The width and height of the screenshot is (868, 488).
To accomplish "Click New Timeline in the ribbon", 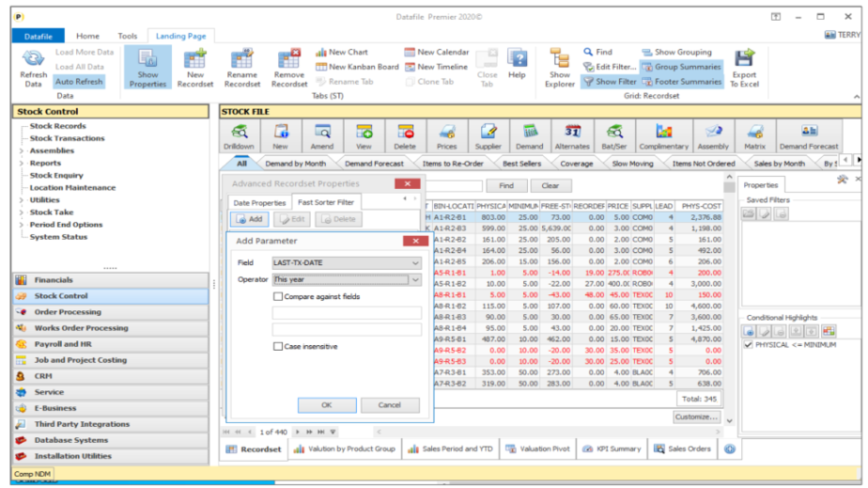I will pyautogui.click(x=436, y=67).
